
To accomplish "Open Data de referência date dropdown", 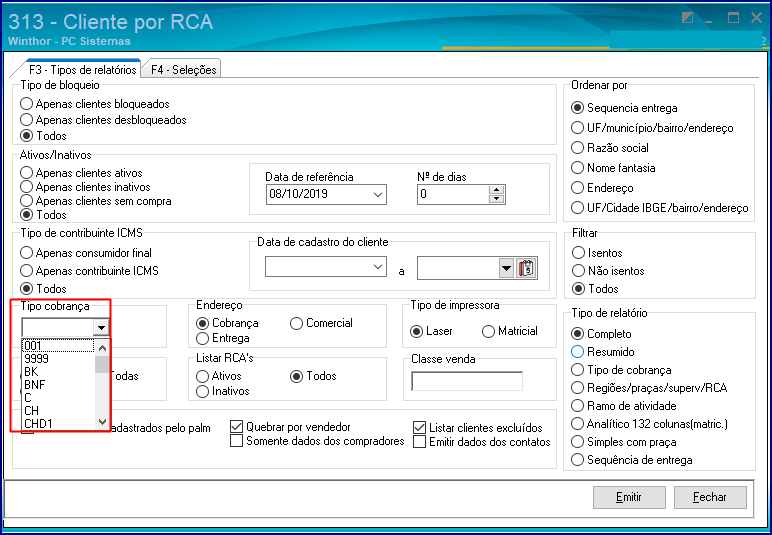I will click(378, 194).
